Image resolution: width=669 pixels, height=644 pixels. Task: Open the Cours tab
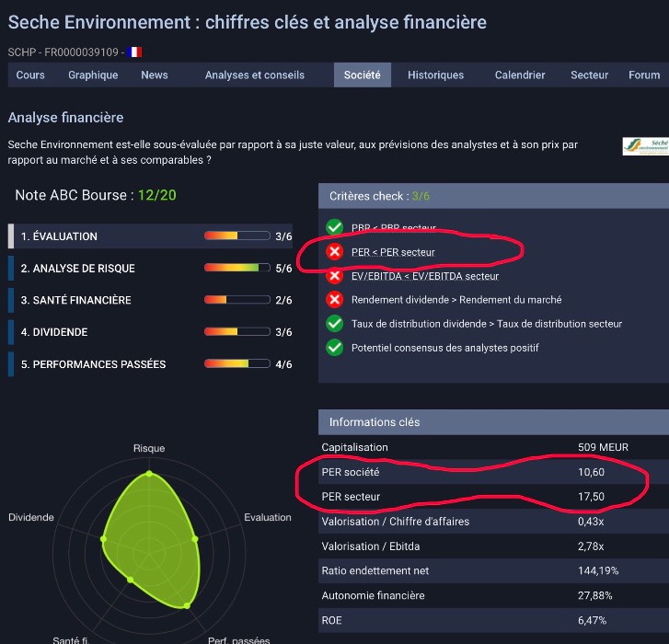pyautogui.click(x=30, y=75)
